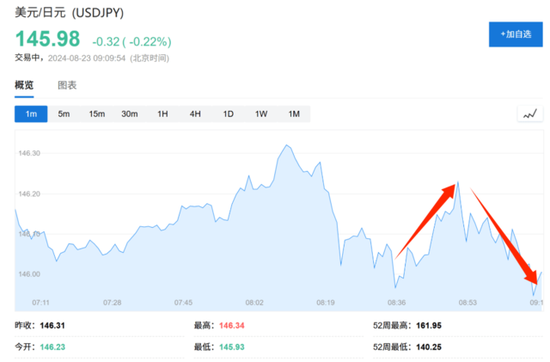Select the 4H timeframe
This screenshot has height=362, width=550.
[x=195, y=114]
